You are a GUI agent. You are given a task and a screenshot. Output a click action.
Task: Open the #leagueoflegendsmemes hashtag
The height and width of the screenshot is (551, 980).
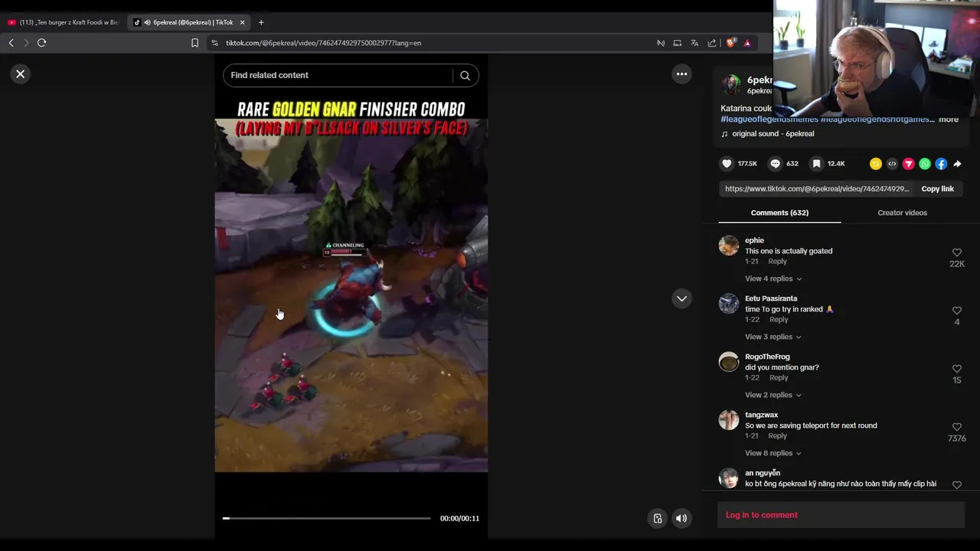pyautogui.click(x=769, y=119)
